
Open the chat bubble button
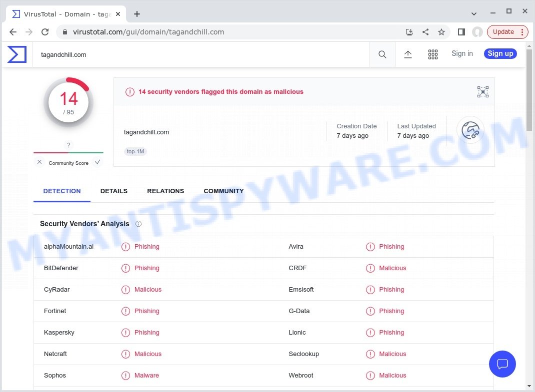coord(502,364)
